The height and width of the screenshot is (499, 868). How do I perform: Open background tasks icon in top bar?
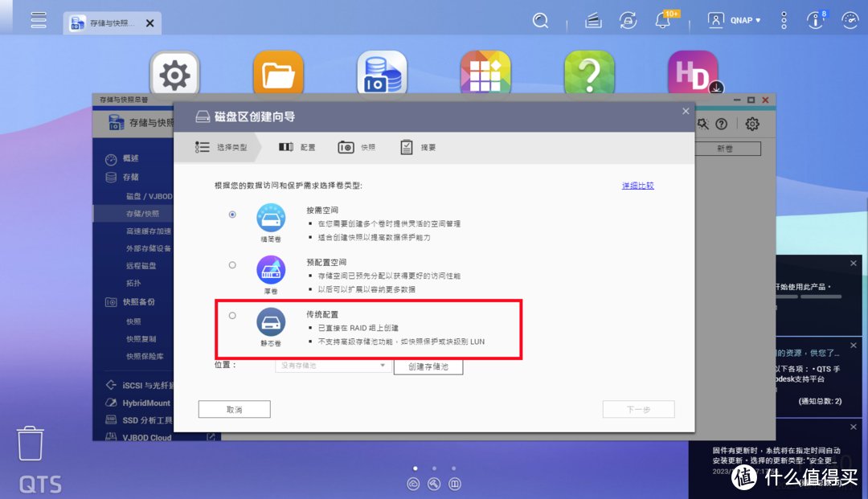[593, 21]
